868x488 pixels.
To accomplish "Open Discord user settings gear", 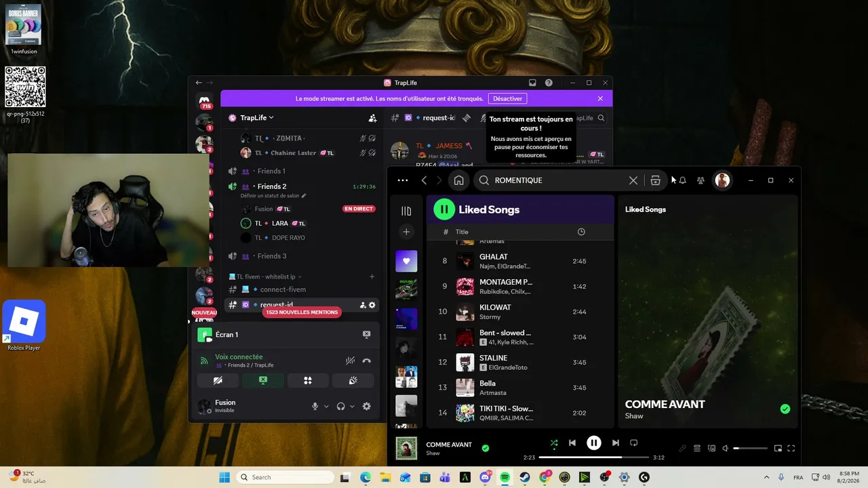I will pyautogui.click(x=367, y=407).
